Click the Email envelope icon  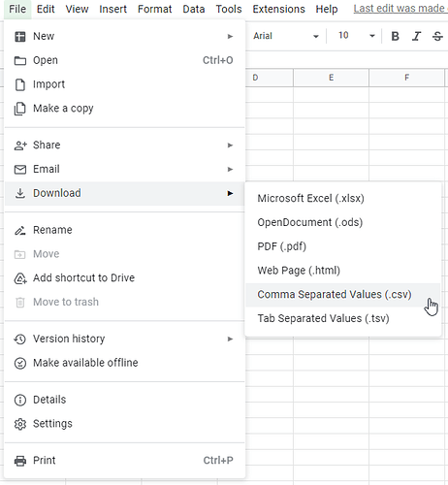(x=20, y=169)
